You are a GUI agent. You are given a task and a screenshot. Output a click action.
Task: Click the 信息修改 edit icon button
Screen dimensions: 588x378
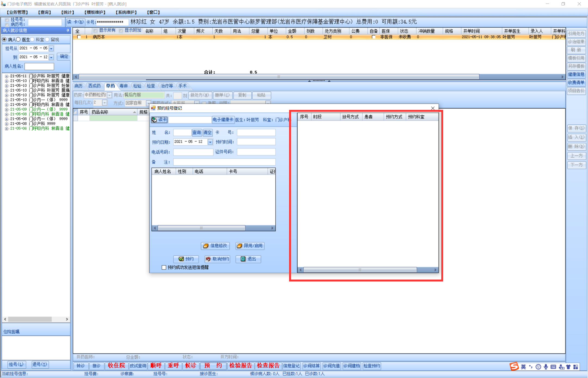pos(215,246)
